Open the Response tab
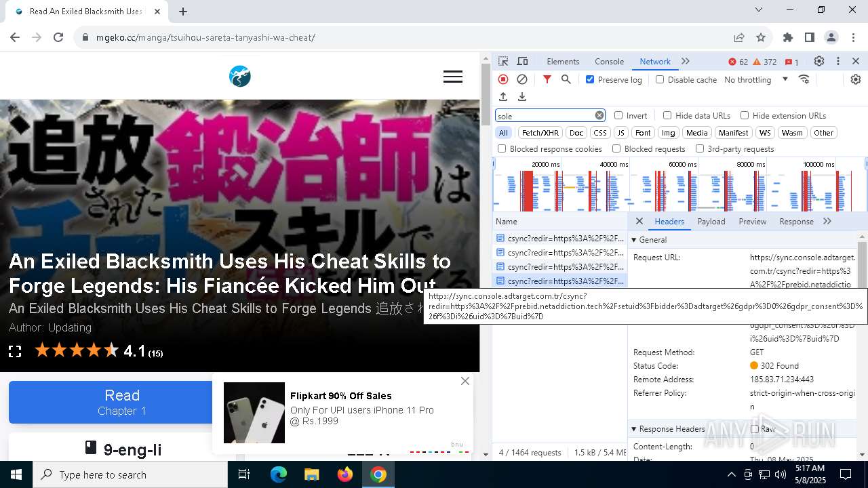Image resolution: width=868 pixels, height=488 pixels. 796,221
